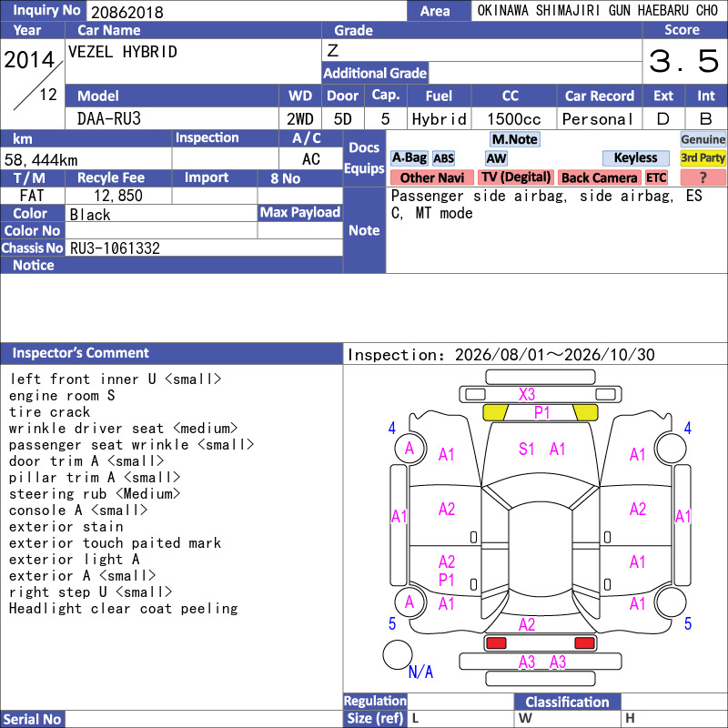Click the comment 'steering rub <Medium>'
728x728 pixels.
point(95,493)
